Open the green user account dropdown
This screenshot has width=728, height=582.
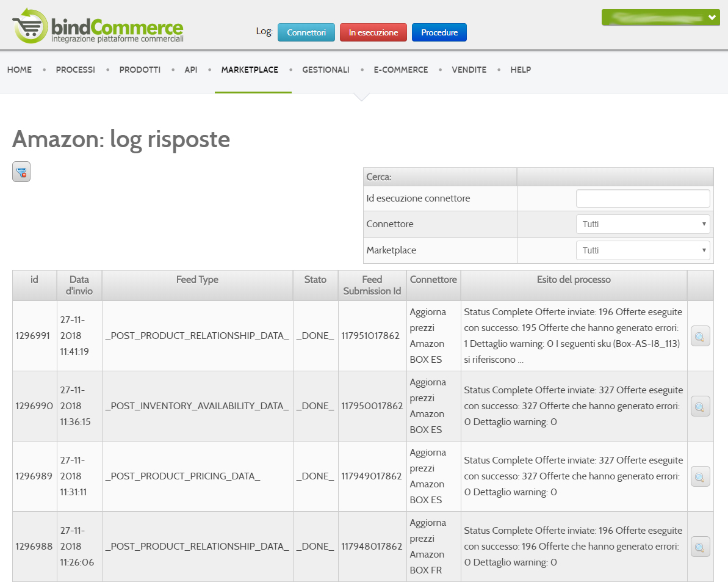660,18
